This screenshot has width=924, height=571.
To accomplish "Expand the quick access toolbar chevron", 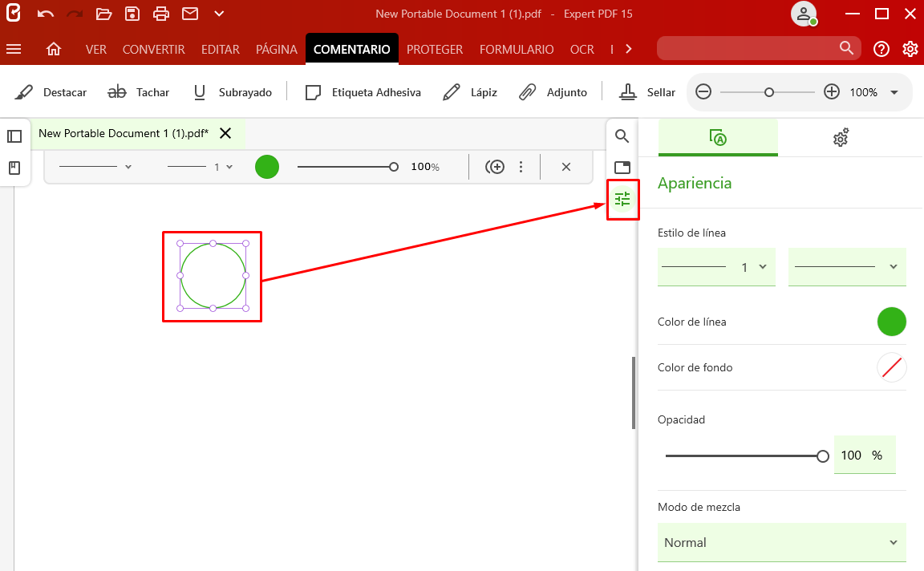I will pos(219,14).
